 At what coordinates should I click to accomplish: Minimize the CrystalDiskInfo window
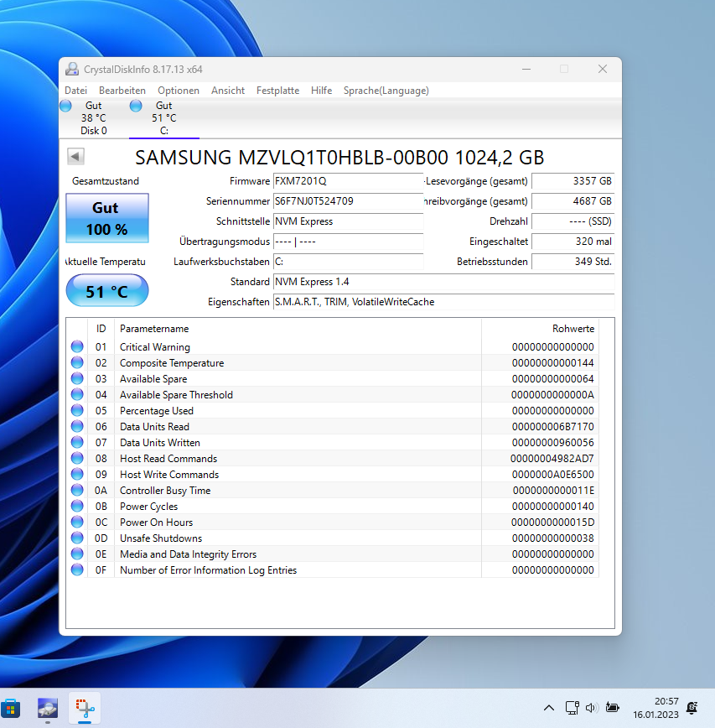click(526, 69)
